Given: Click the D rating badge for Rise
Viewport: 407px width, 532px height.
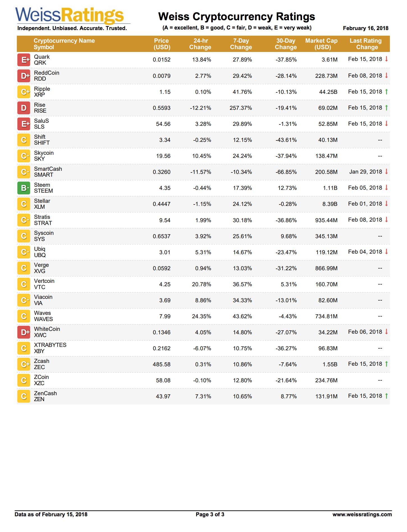Looking at the screenshot, I should tap(24, 108).
